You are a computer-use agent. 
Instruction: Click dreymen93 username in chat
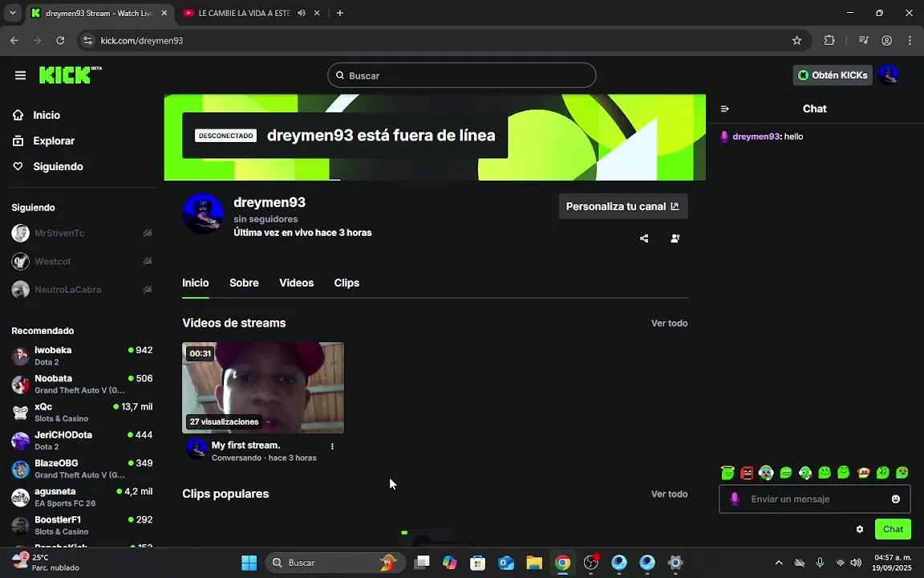[x=756, y=136]
